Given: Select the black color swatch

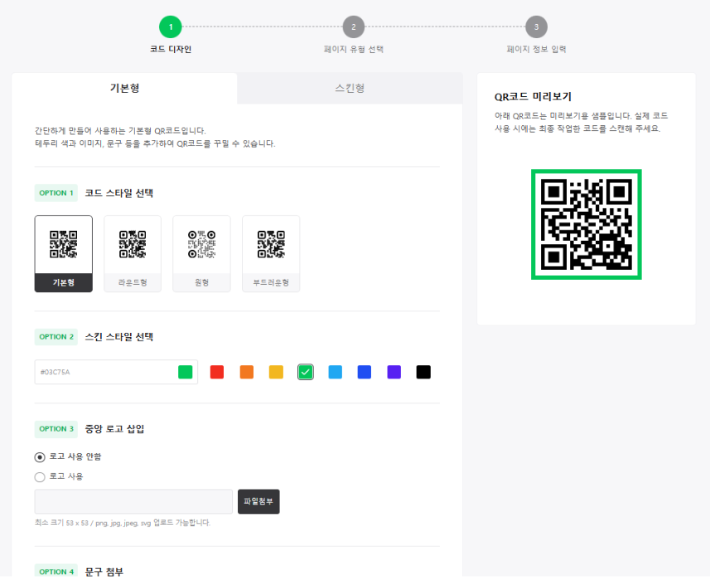Looking at the screenshot, I should tap(423, 372).
